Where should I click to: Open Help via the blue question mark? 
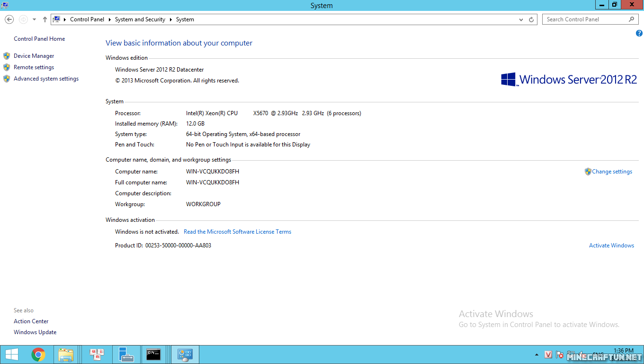[639, 33]
